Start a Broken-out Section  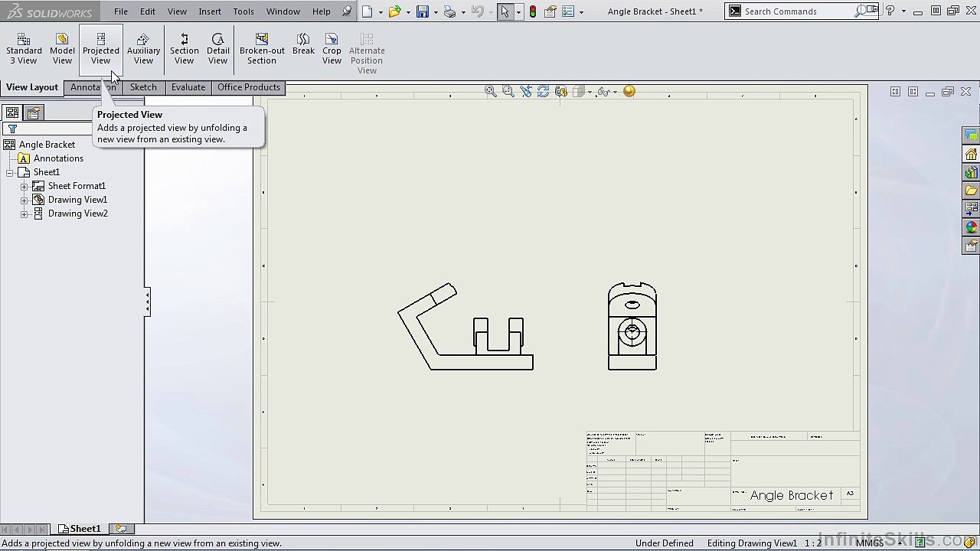[x=262, y=50]
